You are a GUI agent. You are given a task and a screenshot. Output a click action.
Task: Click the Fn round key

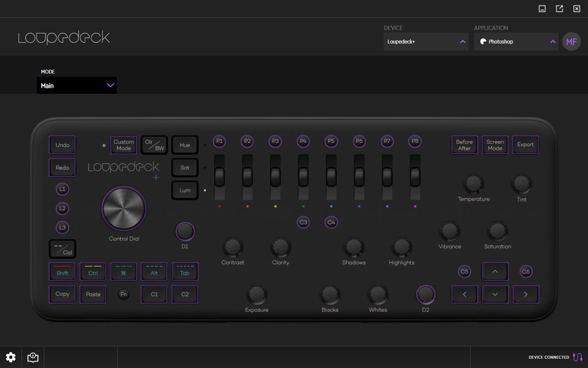(124, 294)
